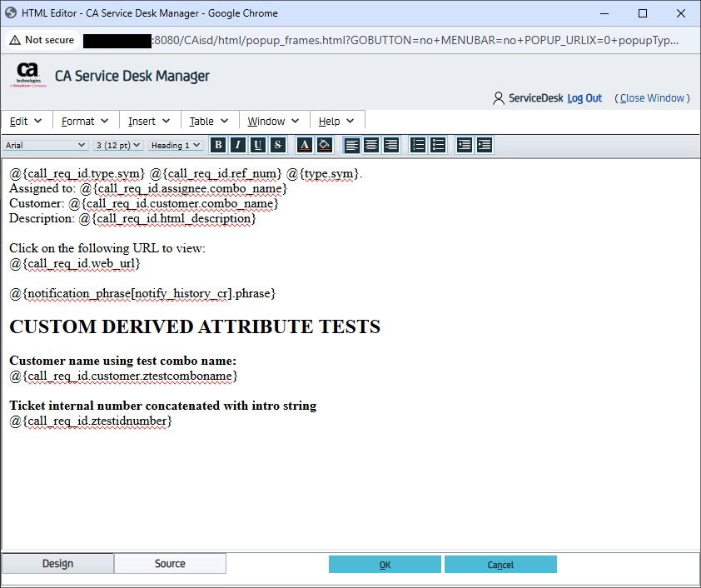Open the Heading 1 style dropdown
701x588 pixels.
click(175, 145)
